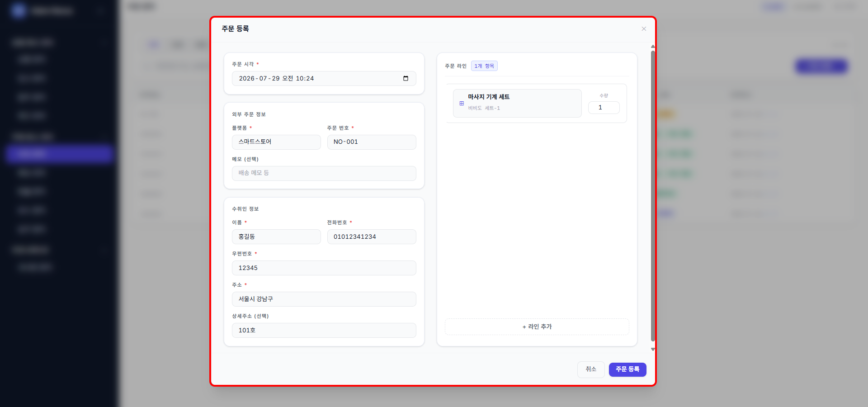Click the 메모 field with 배송 메모 placeholder
Viewport: 868px width, 407px height.
click(x=324, y=173)
